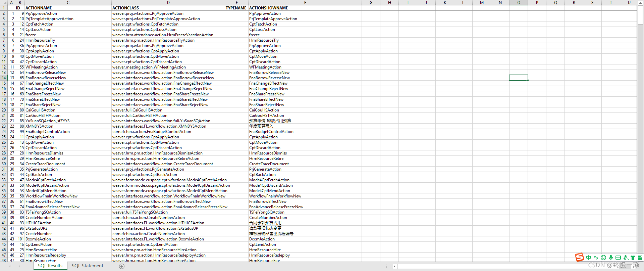The image size is (644, 271).
Task: Select weaver.hrm.pm.action.HrmResourceTryAction cell
Action: tap(168, 40)
